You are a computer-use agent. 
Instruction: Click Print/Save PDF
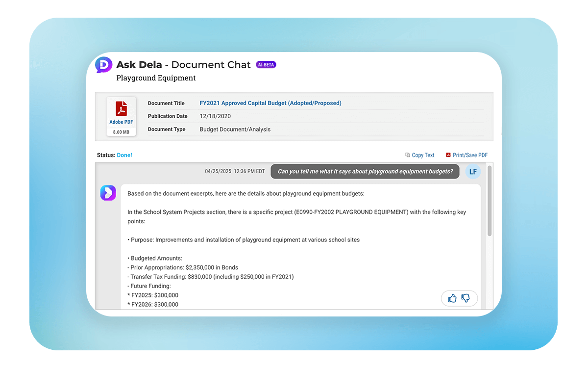(466, 155)
